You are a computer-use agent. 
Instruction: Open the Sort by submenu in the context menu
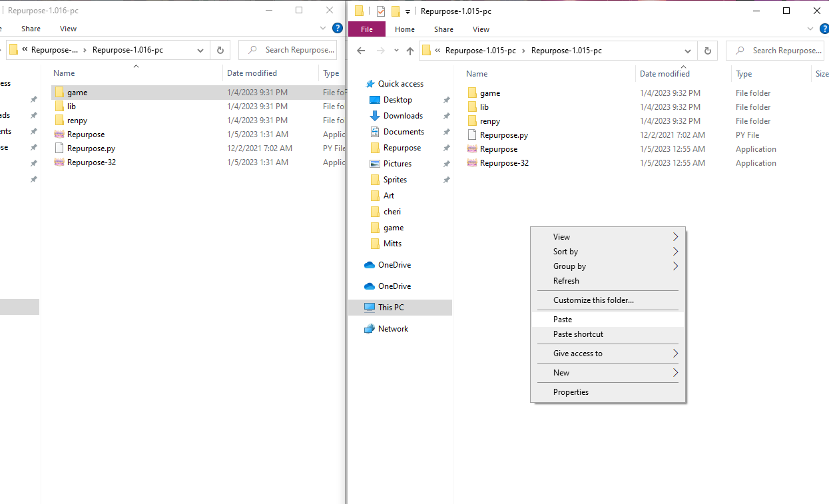click(608, 252)
